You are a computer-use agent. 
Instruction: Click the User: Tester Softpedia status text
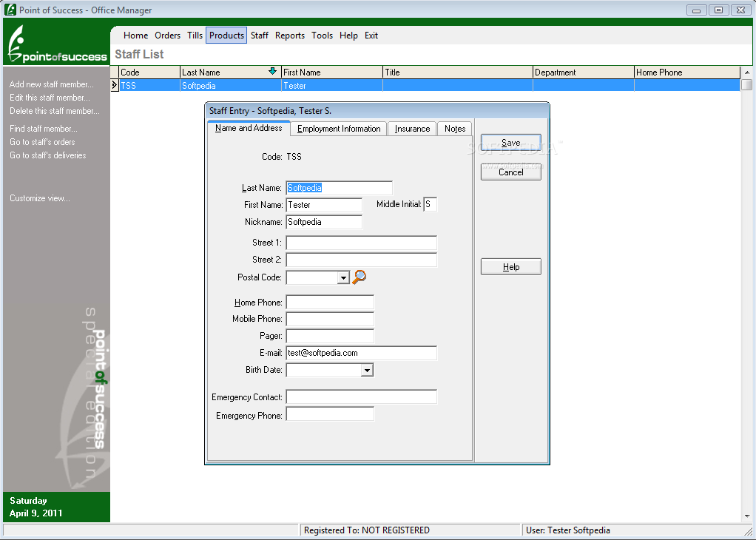[568, 530]
